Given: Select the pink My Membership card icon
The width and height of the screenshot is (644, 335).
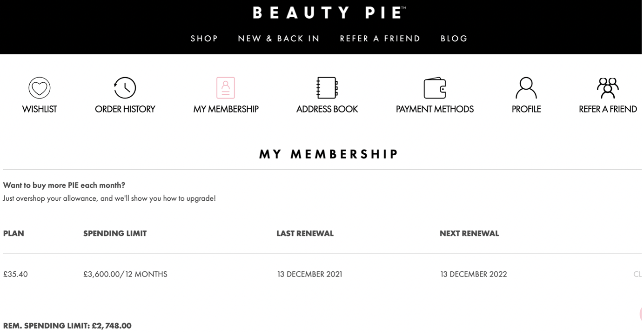Looking at the screenshot, I should click(226, 88).
